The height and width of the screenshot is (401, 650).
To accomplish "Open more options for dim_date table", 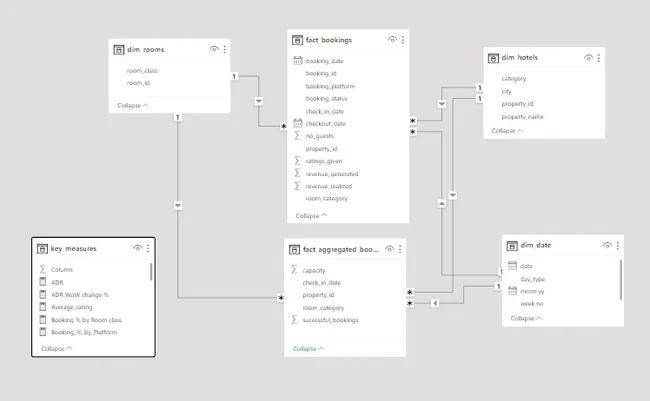I will tap(618, 245).
